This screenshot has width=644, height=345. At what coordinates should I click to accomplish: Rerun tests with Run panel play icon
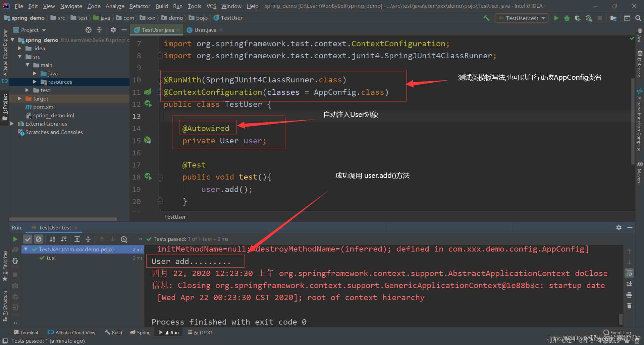coord(15,239)
